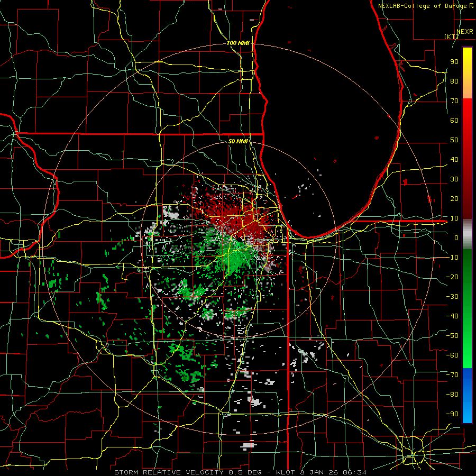Click the 0 value on the velocity scale

[x=456, y=238]
